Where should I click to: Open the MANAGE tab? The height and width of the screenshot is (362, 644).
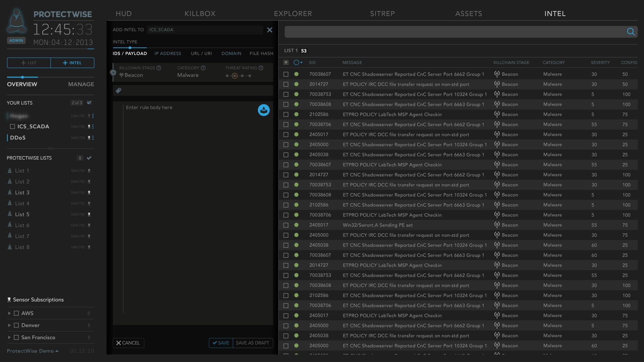pos(81,84)
